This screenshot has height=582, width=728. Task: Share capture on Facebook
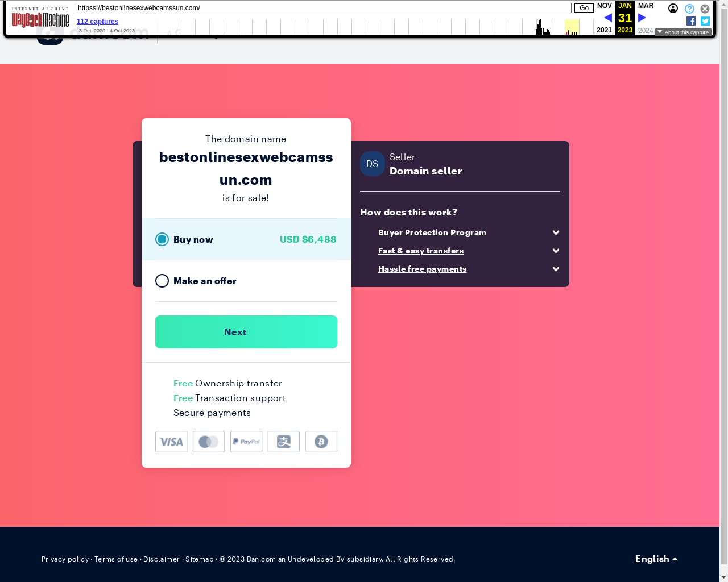(691, 21)
